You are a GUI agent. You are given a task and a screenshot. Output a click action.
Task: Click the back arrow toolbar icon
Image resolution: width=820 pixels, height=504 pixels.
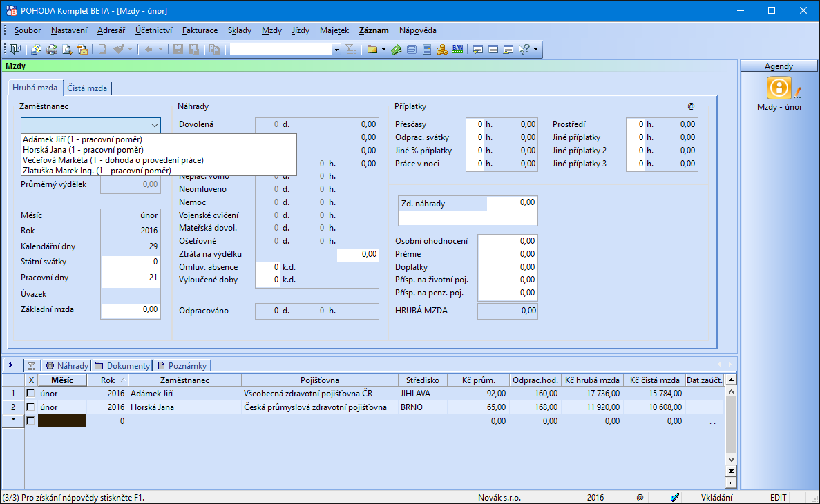(149, 49)
